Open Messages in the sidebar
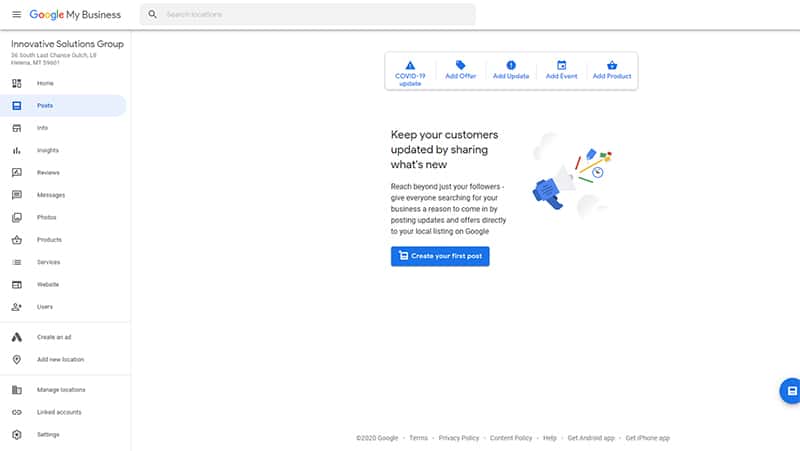The height and width of the screenshot is (451, 800). (51, 195)
